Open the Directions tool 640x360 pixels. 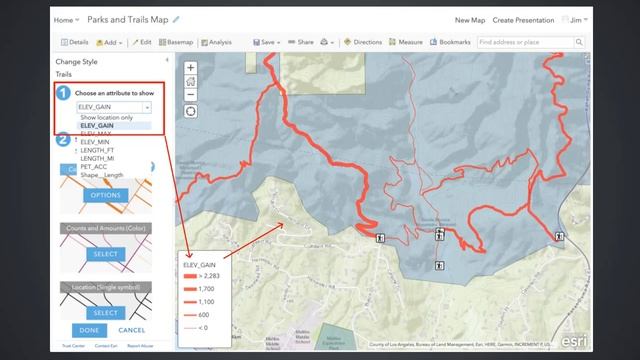(363, 42)
